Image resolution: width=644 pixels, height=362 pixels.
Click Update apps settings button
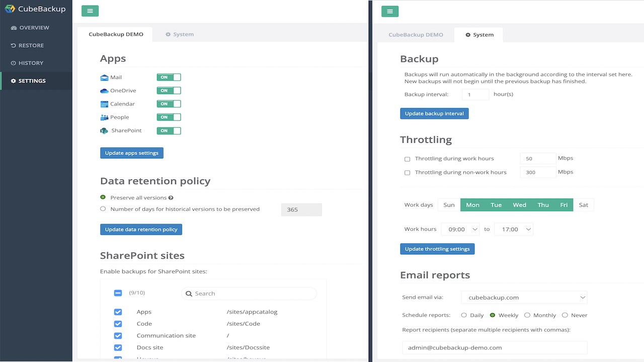tap(132, 153)
